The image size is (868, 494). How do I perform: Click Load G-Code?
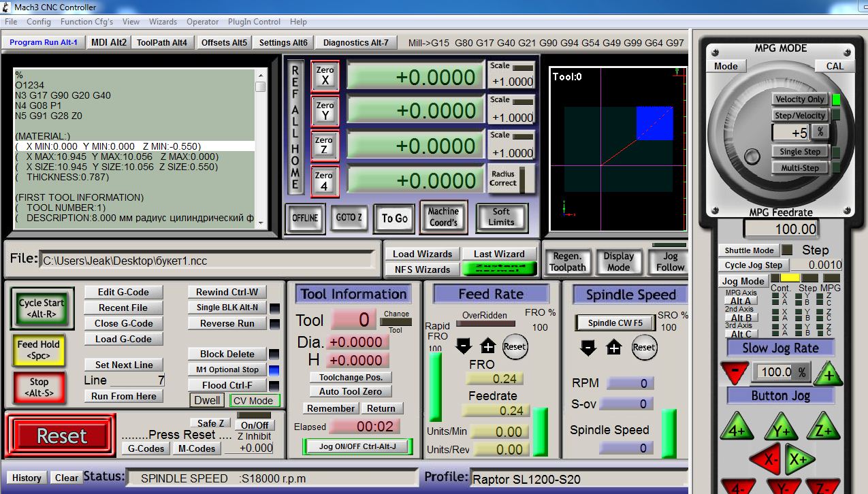click(x=123, y=339)
